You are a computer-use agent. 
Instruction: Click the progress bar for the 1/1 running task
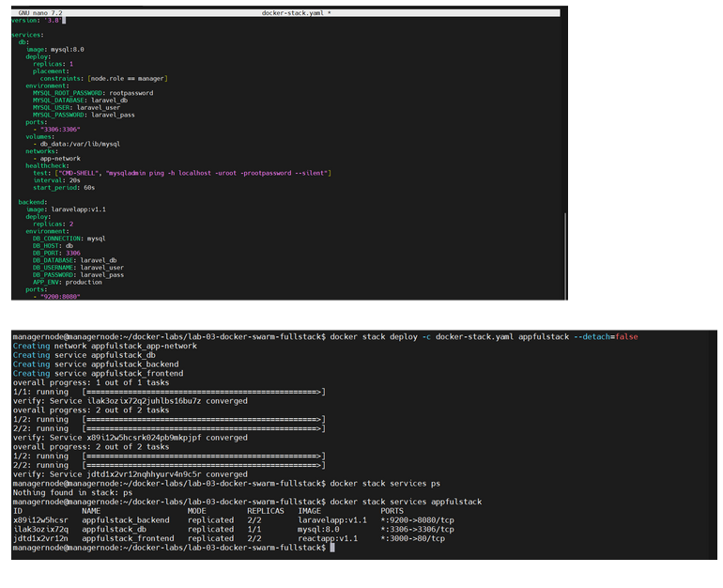(x=204, y=391)
